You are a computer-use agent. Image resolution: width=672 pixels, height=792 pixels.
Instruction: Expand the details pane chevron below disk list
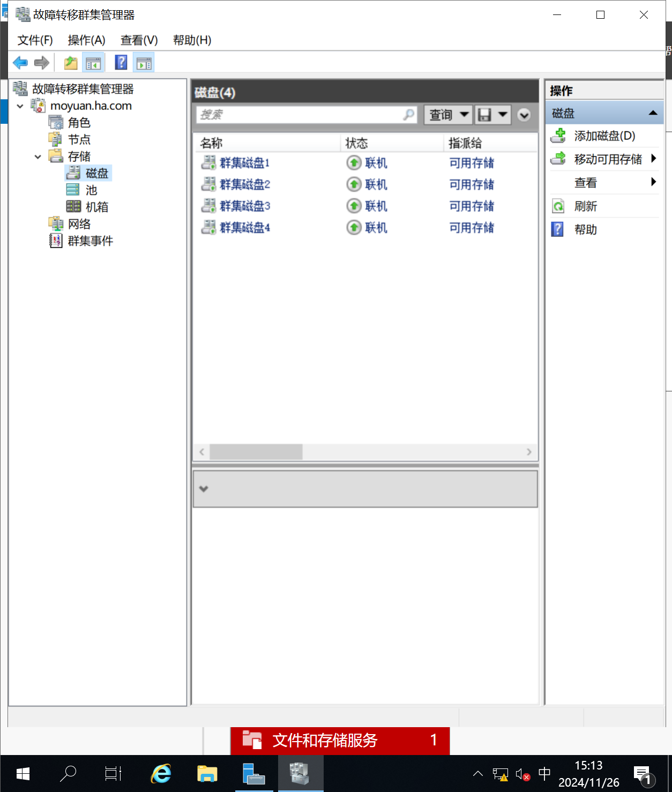(204, 489)
